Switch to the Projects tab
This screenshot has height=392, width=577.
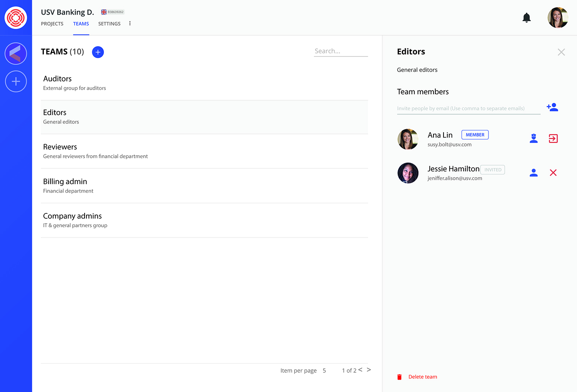(x=52, y=24)
